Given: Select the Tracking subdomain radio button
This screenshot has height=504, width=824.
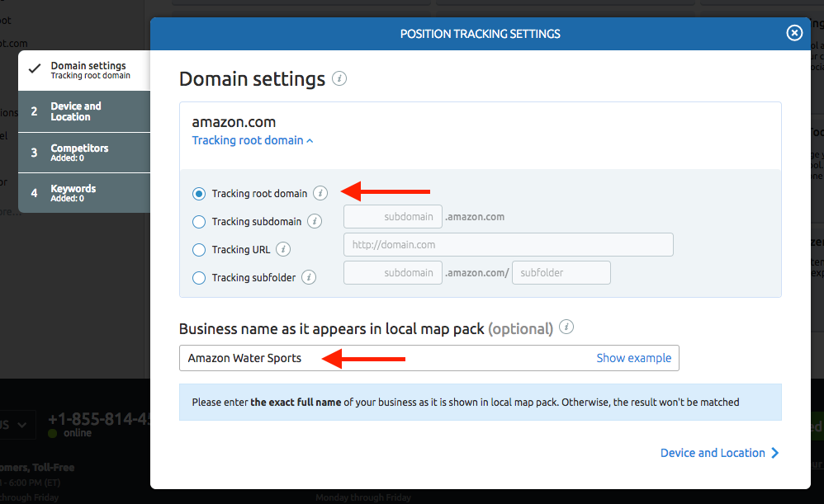Looking at the screenshot, I should (x=199, y=222).
